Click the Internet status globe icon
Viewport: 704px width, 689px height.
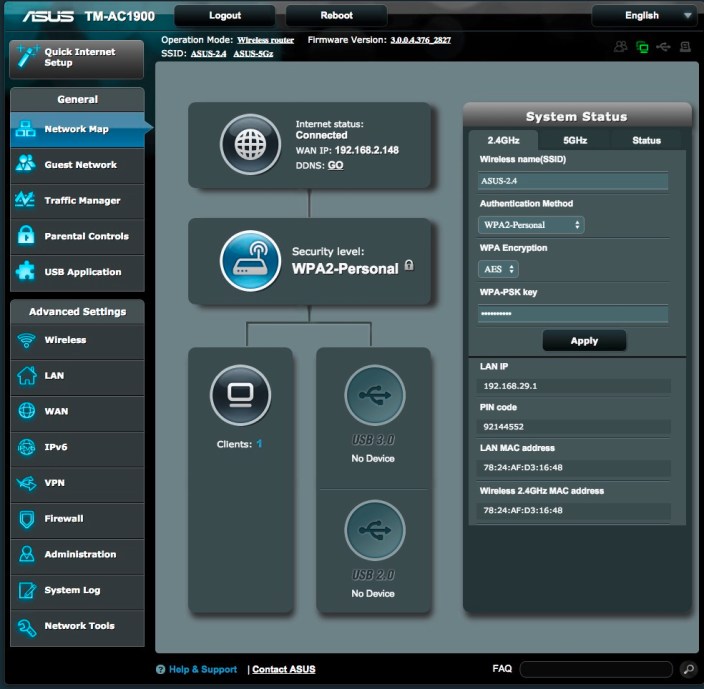250,144
